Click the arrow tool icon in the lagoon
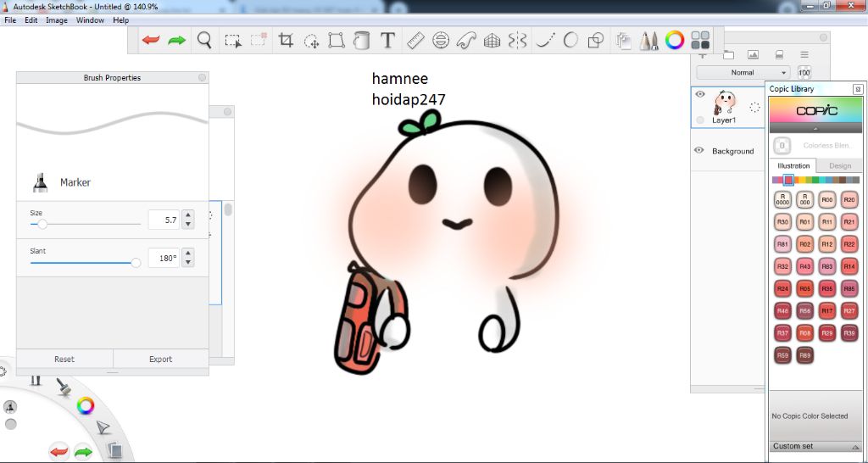The image size is (868, 463). (103, 427)
